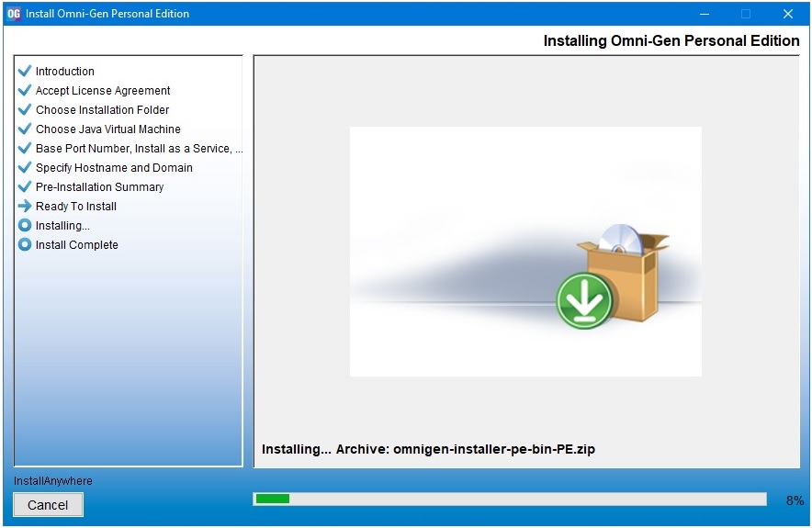Viewport: 812px width, 528px height.
Task: Click the cardboard box with disc image
Action: point(624,272)
